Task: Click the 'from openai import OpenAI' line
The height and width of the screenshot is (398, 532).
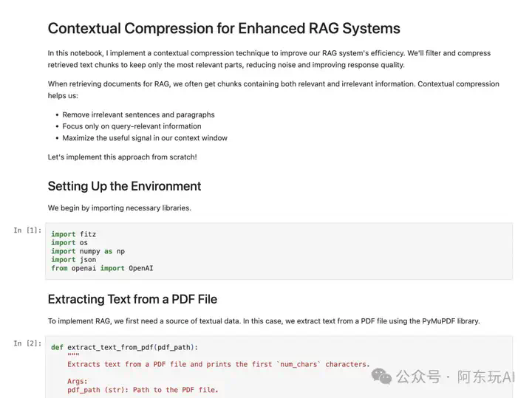Action: [x=102, y=268]
